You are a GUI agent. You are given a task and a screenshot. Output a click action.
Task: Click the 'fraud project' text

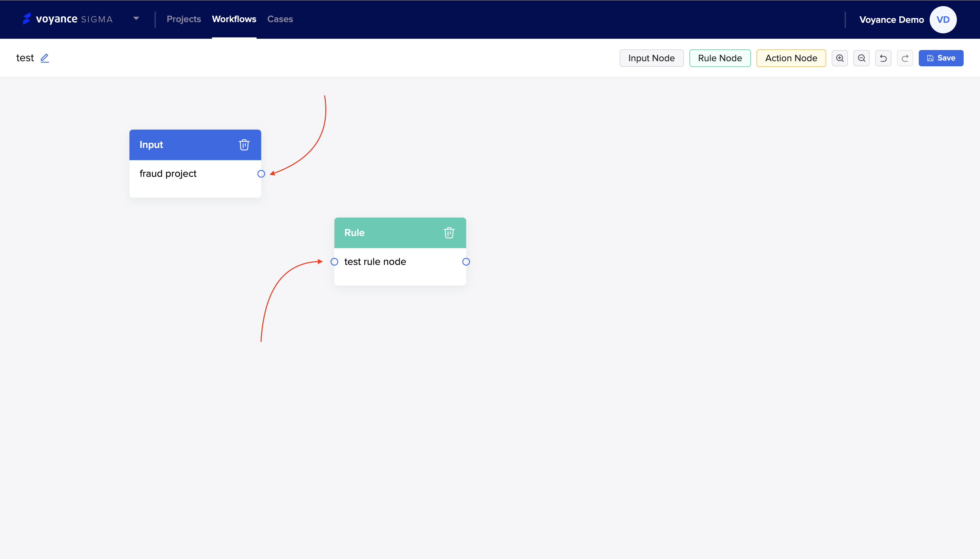click(x=168, y=173)
